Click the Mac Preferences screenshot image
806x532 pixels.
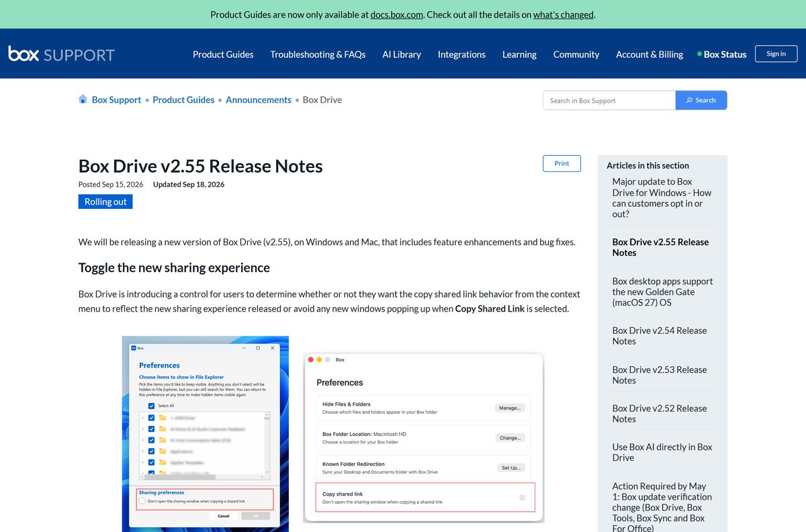[x=424, y=437]
